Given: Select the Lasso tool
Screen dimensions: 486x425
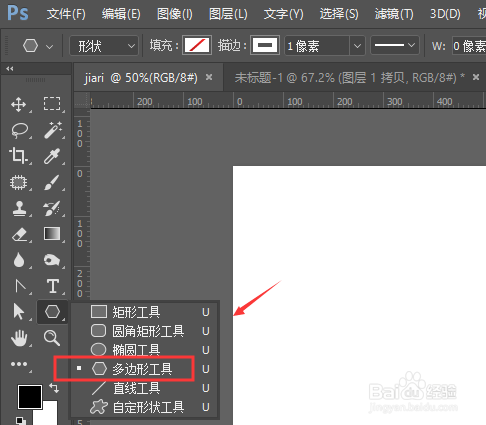Looking at the screenshot, I should point(19,131).
